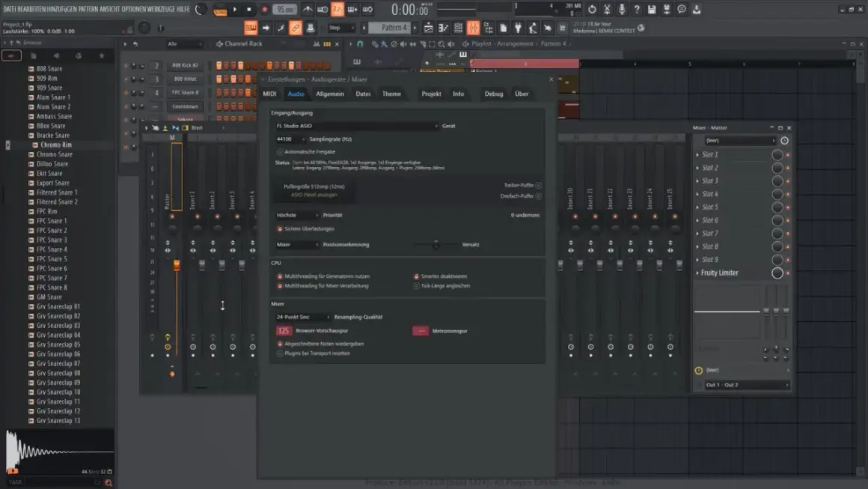The height and width of the screenshot is (489, 868).
Task: Click the Stop button in transport
Action: tap(249, 10)
